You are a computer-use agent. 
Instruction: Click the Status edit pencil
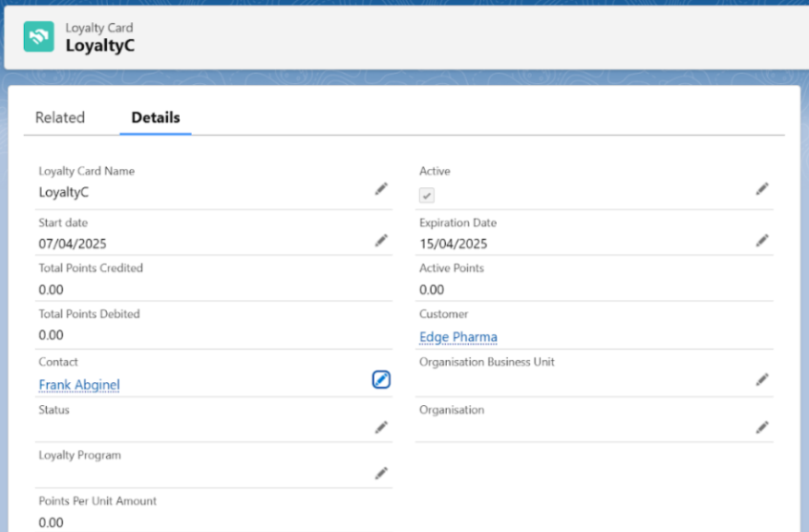[x=381, y=427]
